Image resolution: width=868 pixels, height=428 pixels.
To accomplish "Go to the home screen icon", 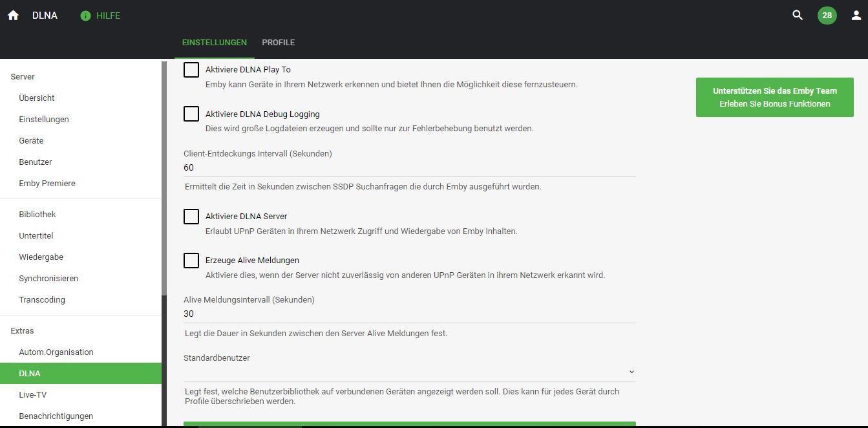I will coord(13,16).
